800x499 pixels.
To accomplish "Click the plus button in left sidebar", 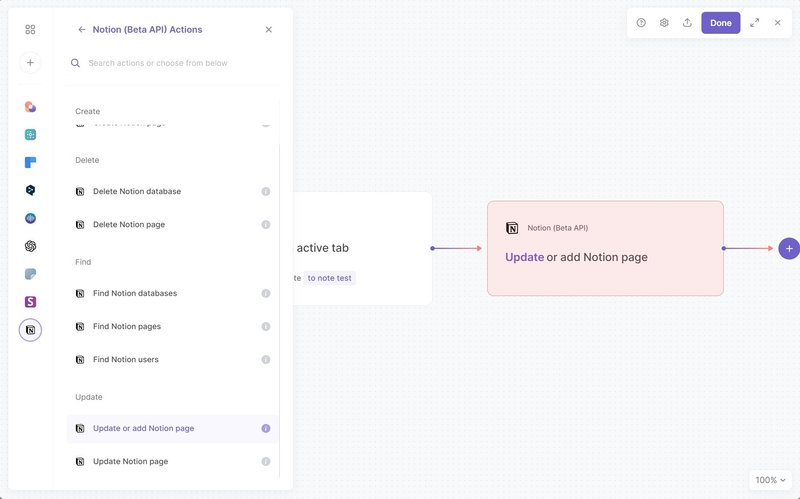I will point(30,63).
